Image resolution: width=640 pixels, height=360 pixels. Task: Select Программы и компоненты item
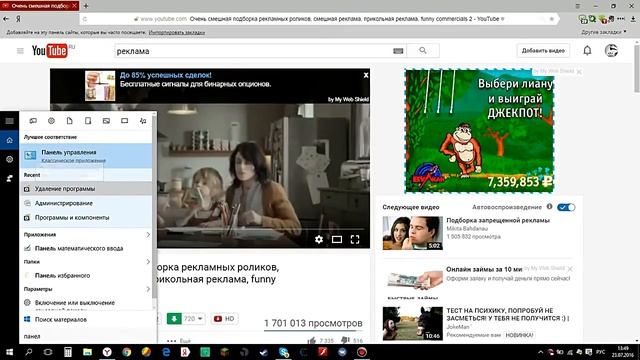pos(86,218)
